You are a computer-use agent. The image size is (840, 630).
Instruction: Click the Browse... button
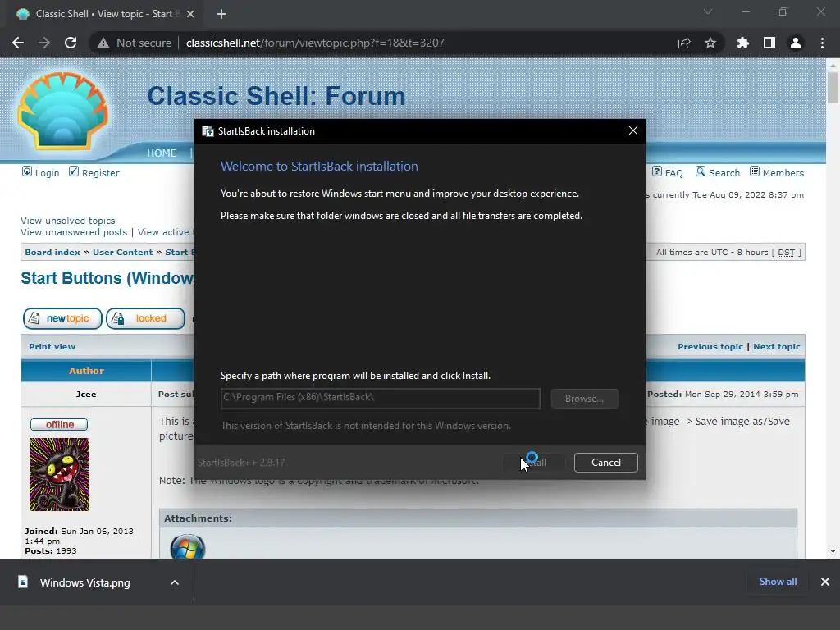pos(584,399)
